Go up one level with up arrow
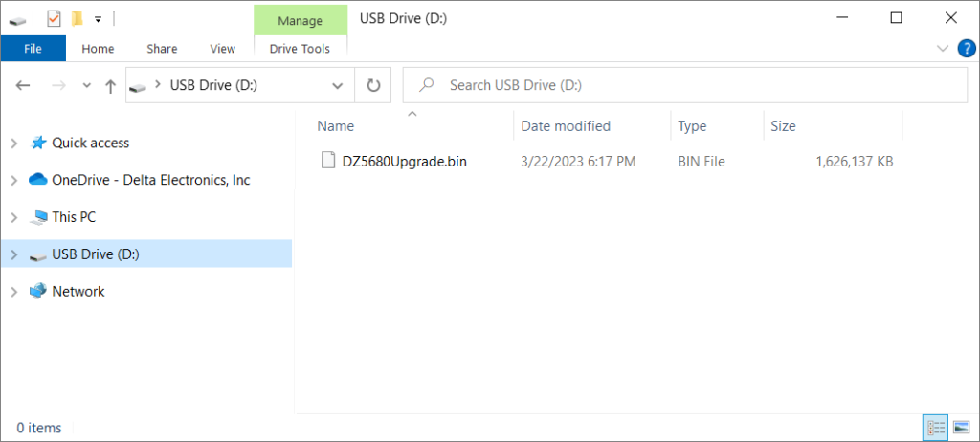Viewport: 980px width, 442px height. (x=111, y=86)
